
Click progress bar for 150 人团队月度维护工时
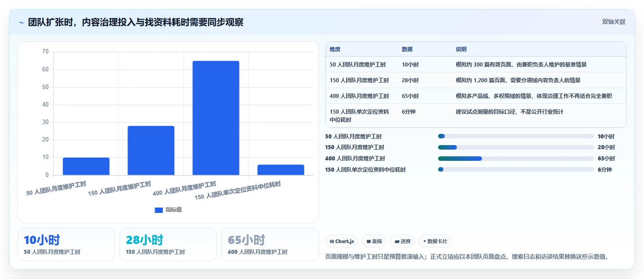pyautogui.click(x=516, y=147)
